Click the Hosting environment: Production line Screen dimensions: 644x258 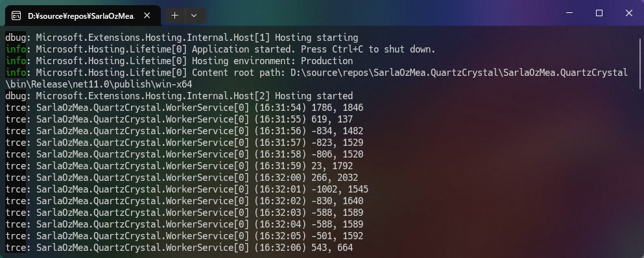coord(178,61)
